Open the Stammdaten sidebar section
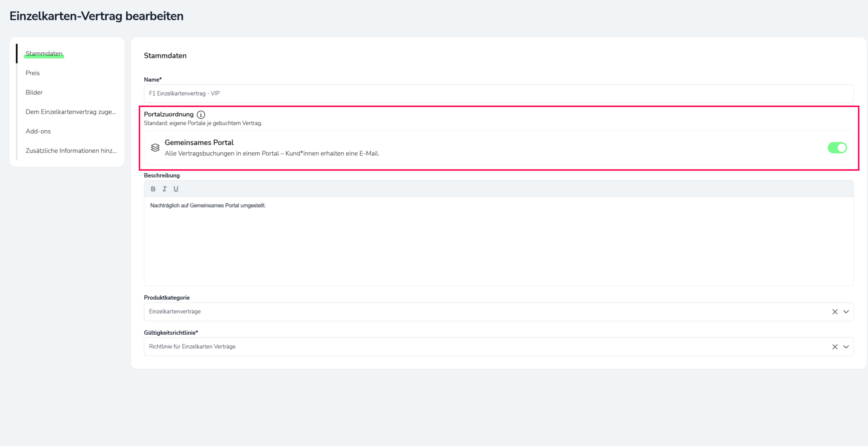 44,54
